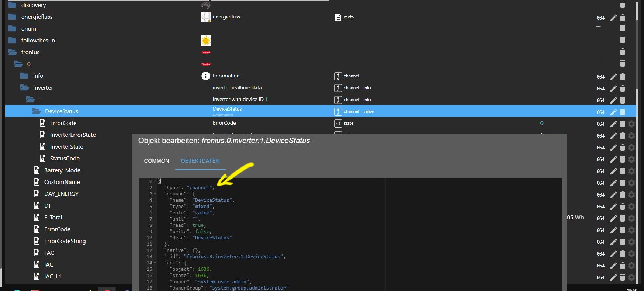This screenshot has height=291, width=644.
Task: Click the energiefluss adapter thumbnail icon
Action: 205,17
